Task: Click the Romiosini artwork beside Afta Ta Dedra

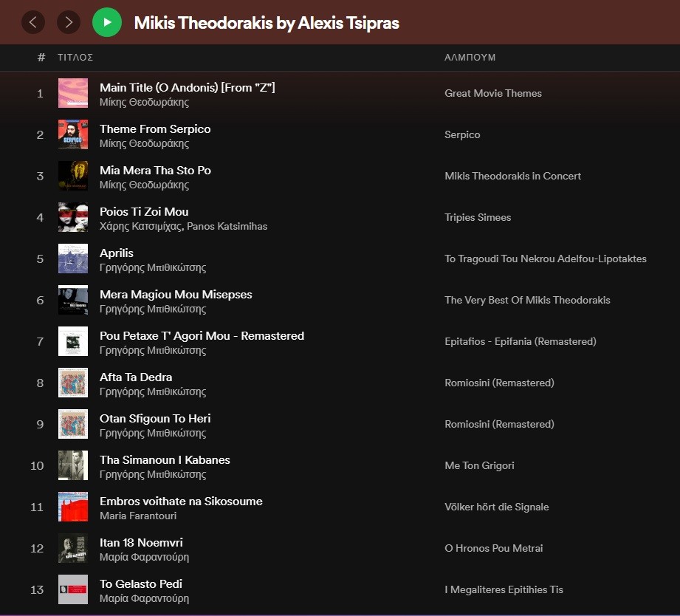Action: pos(73,383)
